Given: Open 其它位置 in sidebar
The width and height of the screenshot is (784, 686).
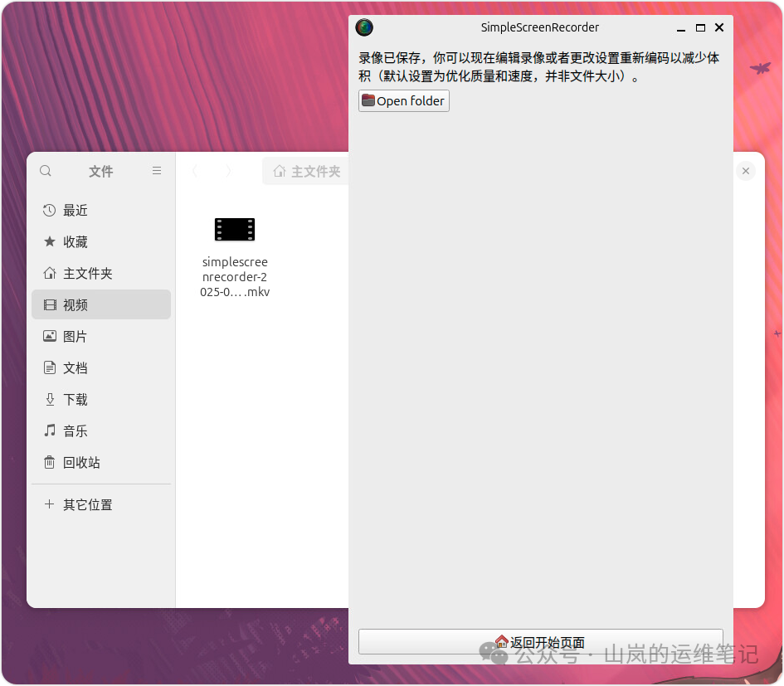Looking at the screenshot, I should pyautogui.click(x=101, y=504).
